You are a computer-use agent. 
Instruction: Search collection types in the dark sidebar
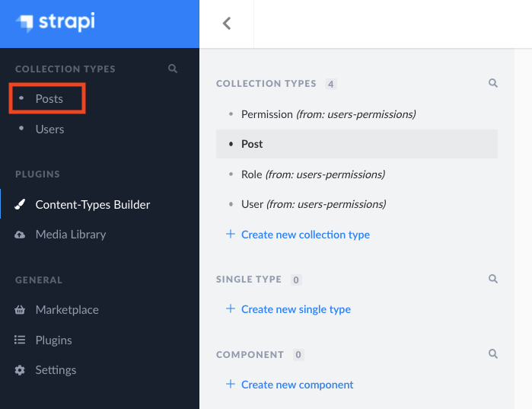173,69
